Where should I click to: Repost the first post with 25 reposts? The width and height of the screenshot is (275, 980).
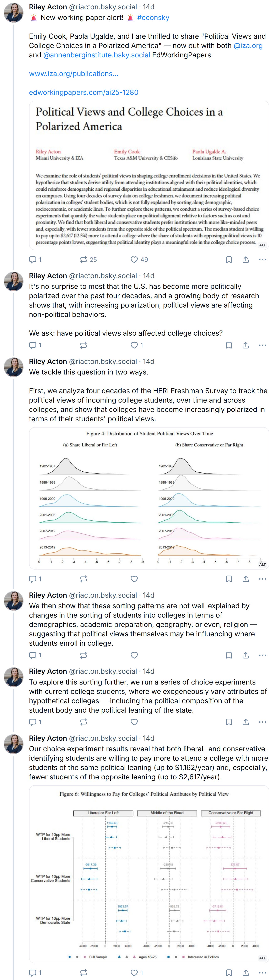[83, 260]
